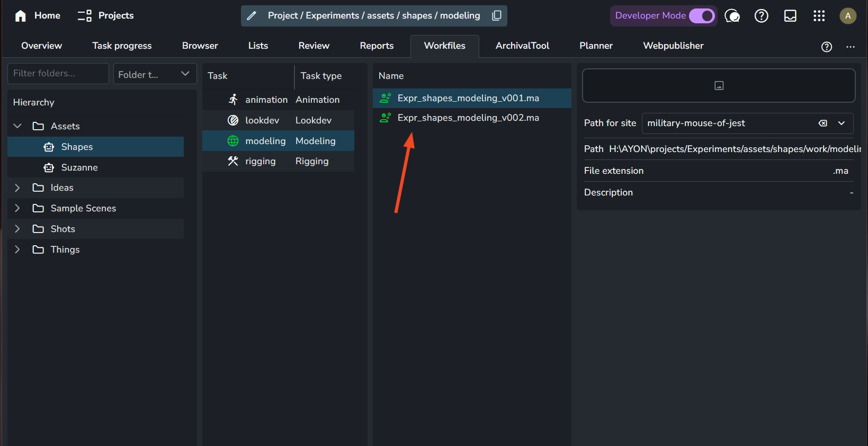
Task: Click the Task type column header
Action: point(321,76)
